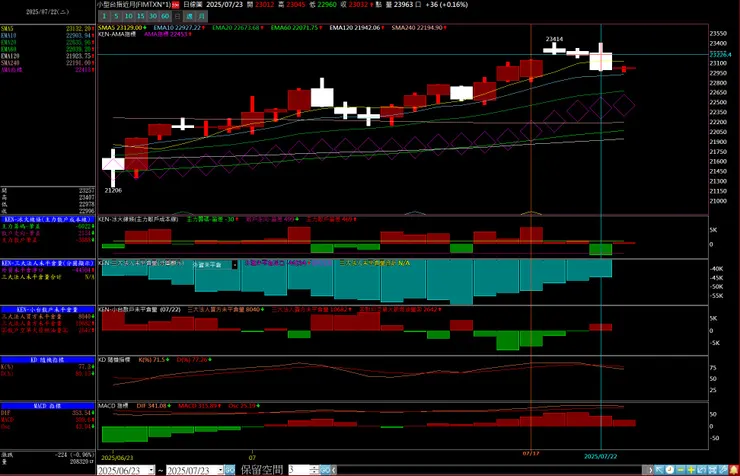Click the GO button after 保留空間 field
The image size is (740, 476).
coord(325,470)
